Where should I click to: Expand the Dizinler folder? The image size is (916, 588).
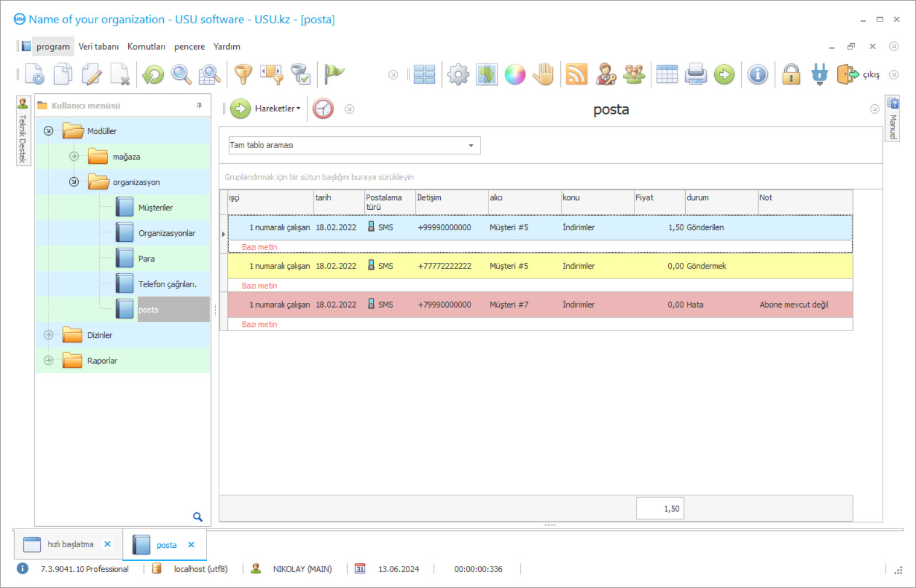coord(48,335)
